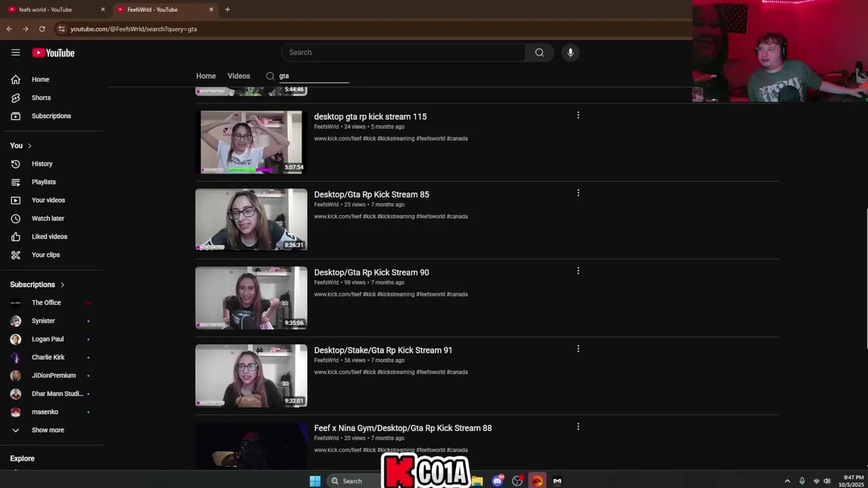Open options menu for Kick Stream 90
The height and width of the screenshot is (488, 868).
coord(578,271)
